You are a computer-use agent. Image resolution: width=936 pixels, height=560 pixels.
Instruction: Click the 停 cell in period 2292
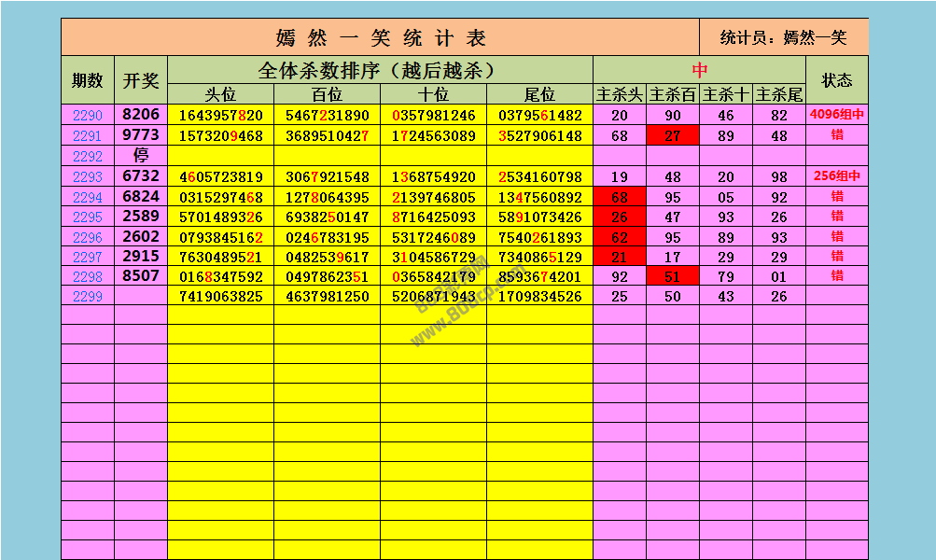coord(141,156)
